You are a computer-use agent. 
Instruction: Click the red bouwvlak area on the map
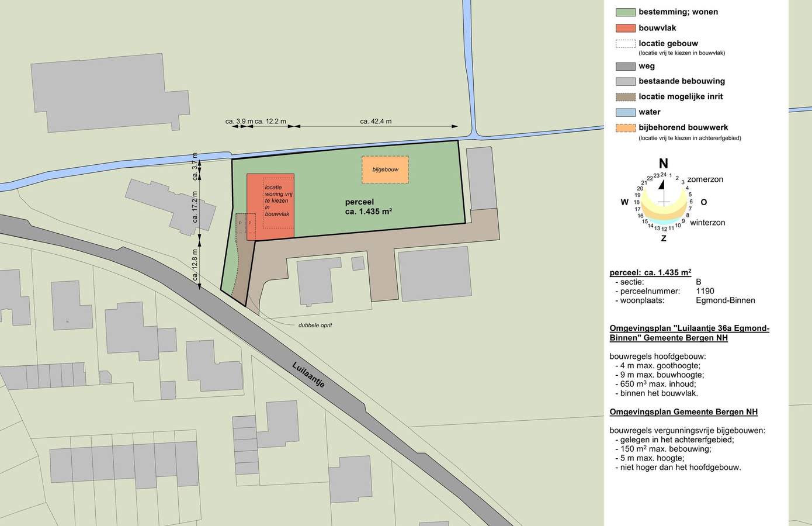pyautogui.click(x=277, y=225)
